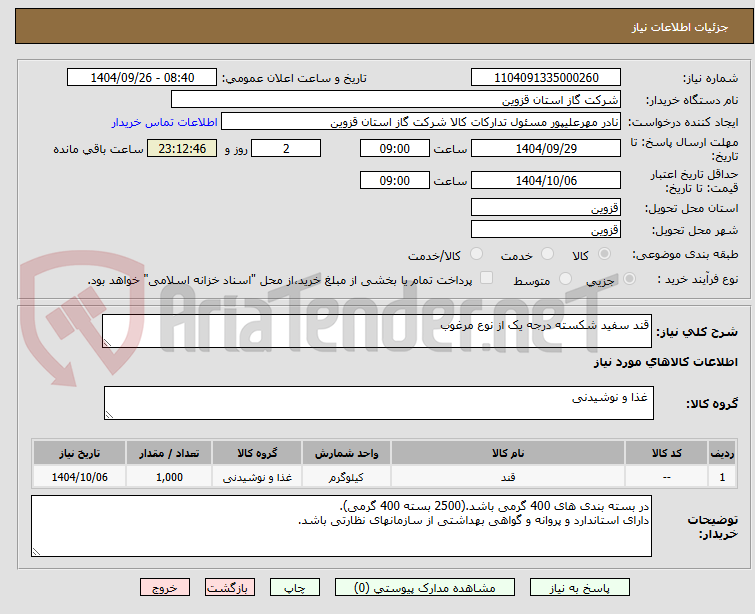Image resolution: width=755 pixels, height=614 pixels.
Task: Click the response deadline date 1404/09/29
Action: (x=546, y=148)
